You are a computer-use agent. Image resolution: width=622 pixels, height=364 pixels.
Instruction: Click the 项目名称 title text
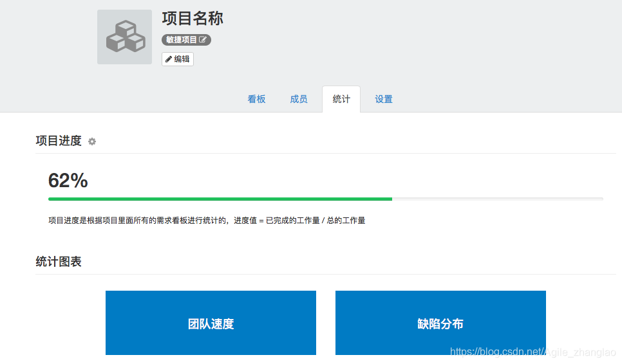[x=193, y=18]
